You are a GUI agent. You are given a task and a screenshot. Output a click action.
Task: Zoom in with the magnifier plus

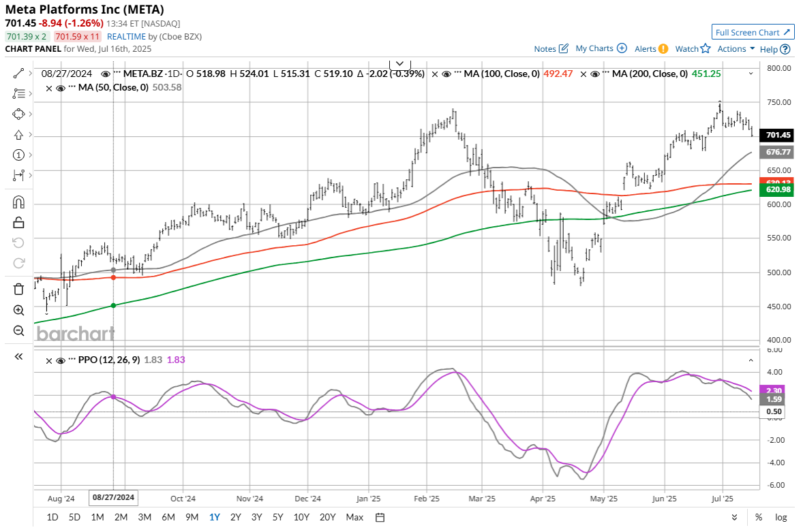[x=18, y=310]
